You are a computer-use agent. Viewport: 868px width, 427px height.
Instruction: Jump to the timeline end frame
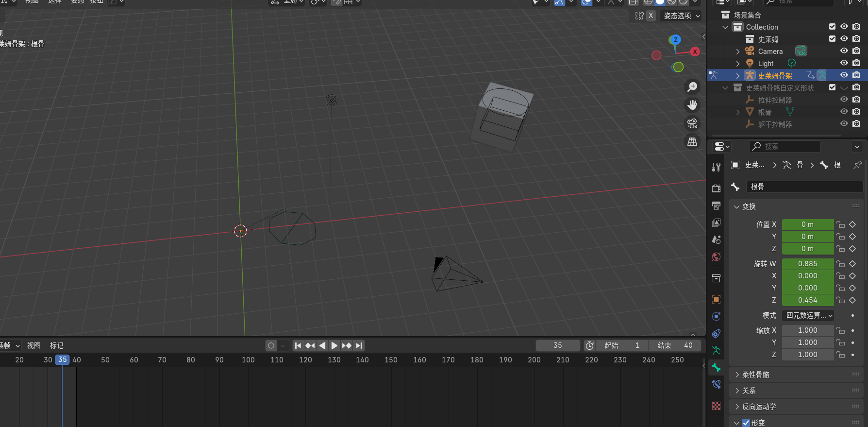pos(359,345)
